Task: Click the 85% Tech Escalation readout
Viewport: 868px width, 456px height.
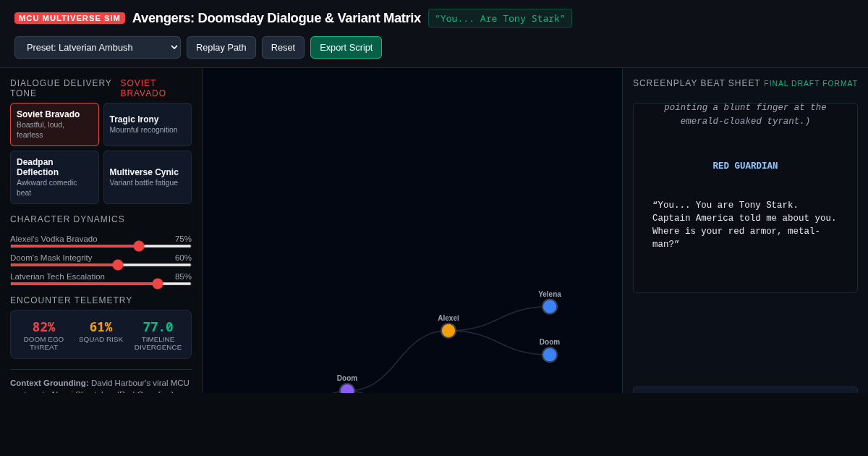Action: [x=183, y=276]
